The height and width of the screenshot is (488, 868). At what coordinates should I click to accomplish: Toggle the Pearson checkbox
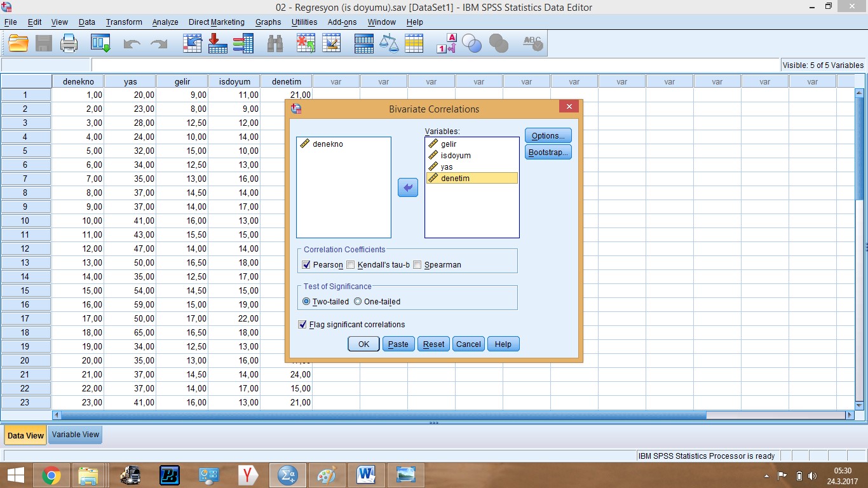[307, 265]
